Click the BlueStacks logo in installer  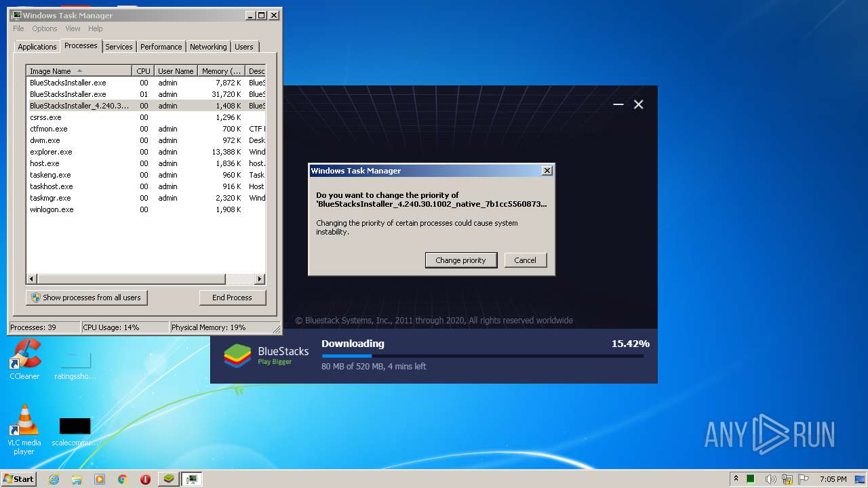pos(237,355)
